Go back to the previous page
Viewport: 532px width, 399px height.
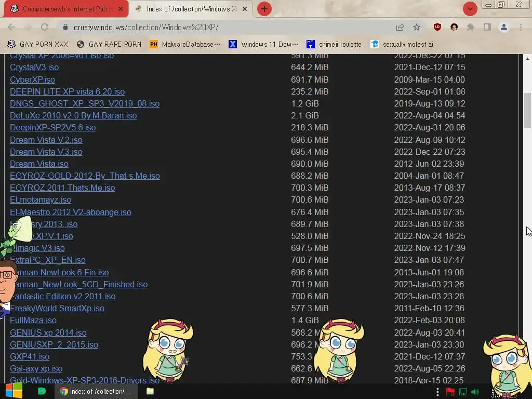pyautogui.click(x=11, y=27)
